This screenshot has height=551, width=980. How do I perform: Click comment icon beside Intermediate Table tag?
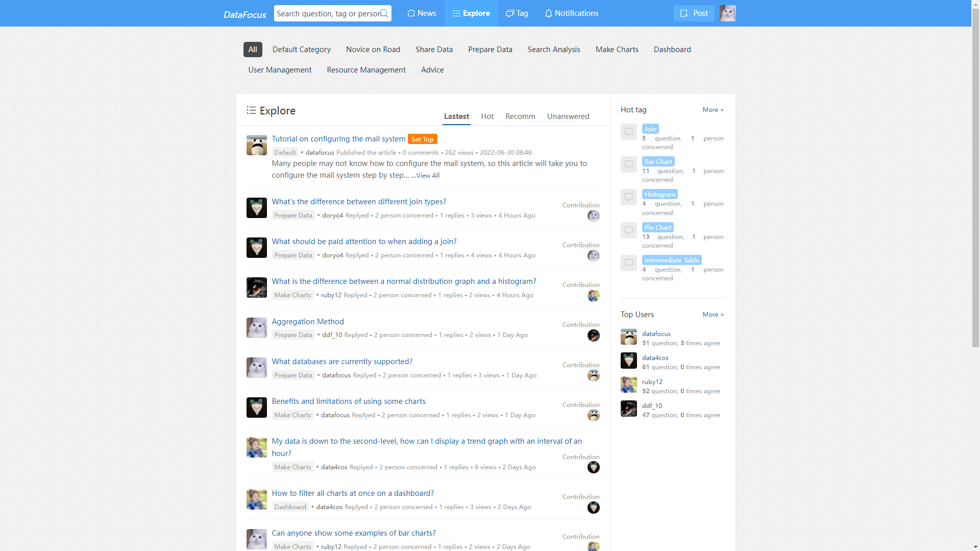pyautogui.click(x=629, y=263)
